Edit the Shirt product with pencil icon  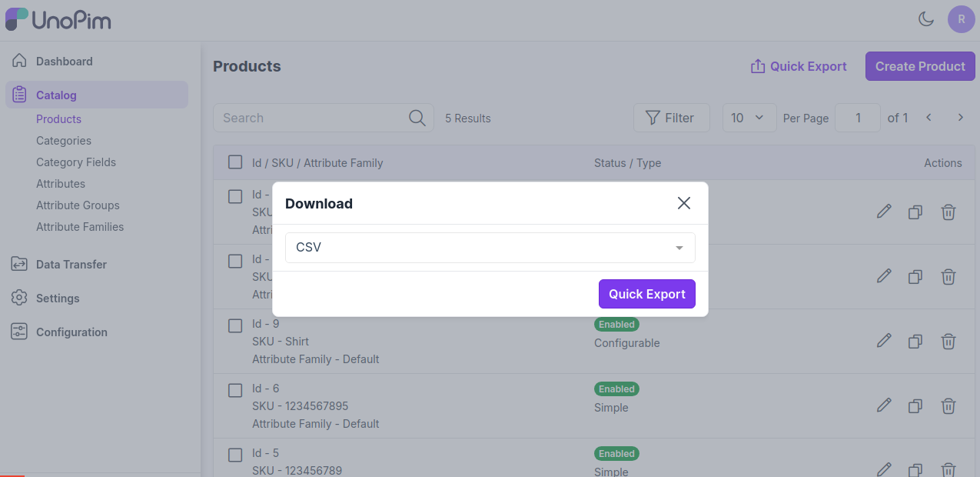tap(884, 341)
